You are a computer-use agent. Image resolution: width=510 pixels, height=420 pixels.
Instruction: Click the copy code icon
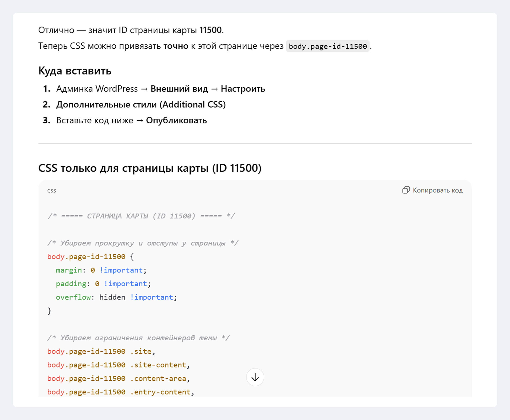406,190
